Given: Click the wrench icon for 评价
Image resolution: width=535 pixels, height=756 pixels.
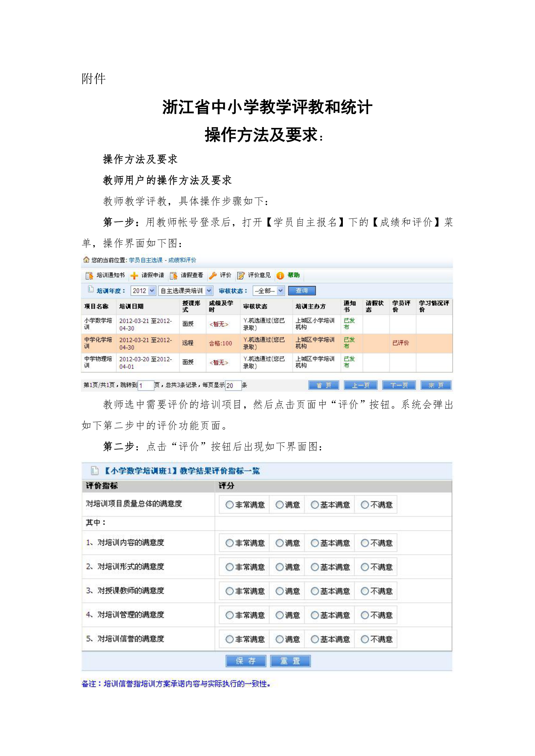Looking at the screenshot, I should point(213,275).
